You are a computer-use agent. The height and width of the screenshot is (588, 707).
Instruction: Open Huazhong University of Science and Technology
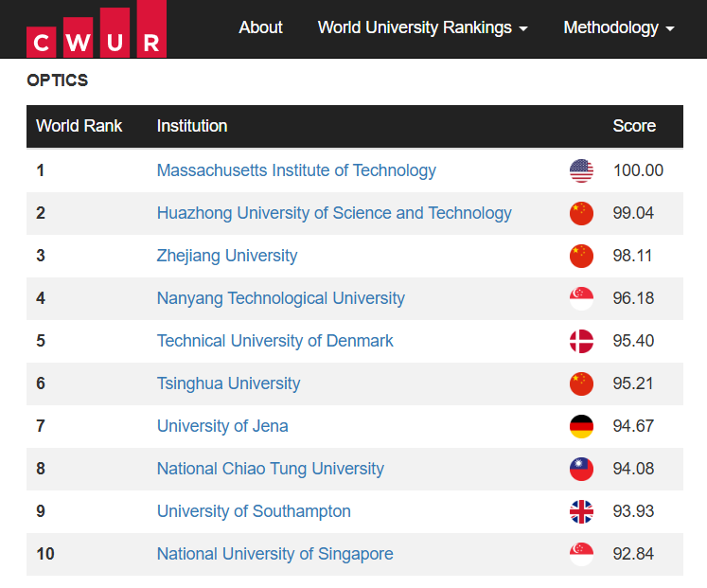coord(334,213)
